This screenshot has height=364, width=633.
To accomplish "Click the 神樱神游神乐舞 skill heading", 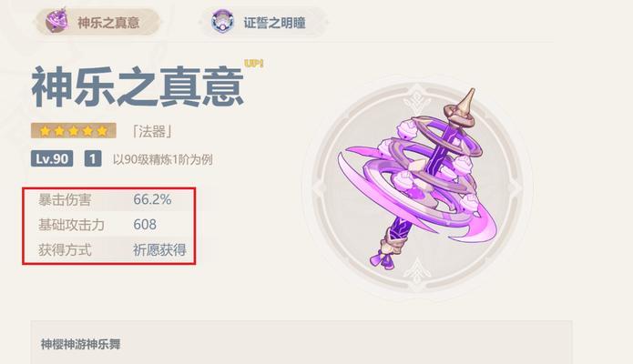I will click(x=81, y=344).
